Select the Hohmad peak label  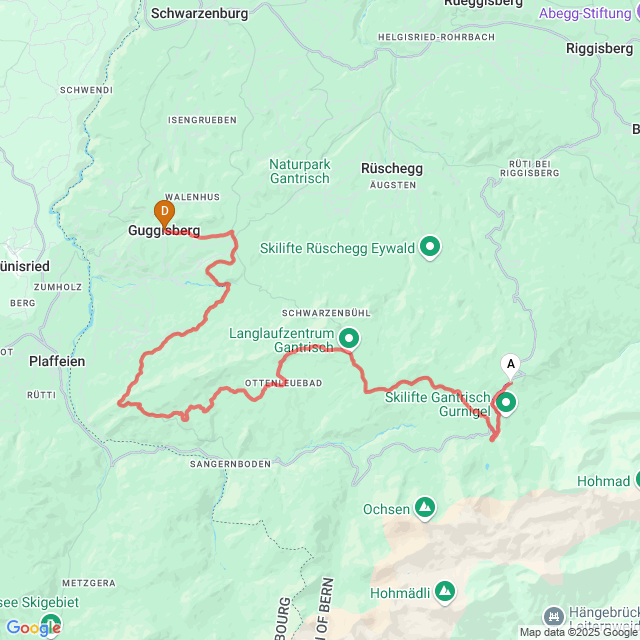pyautogui.click(x=604, y=481)
